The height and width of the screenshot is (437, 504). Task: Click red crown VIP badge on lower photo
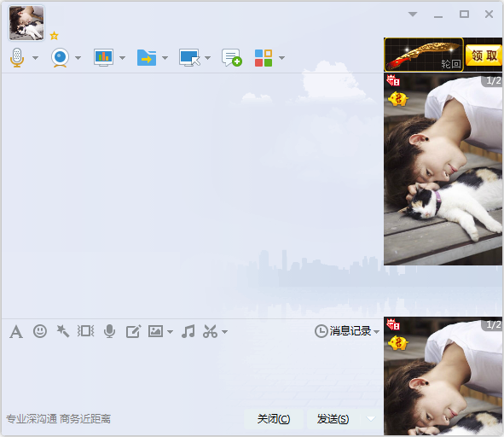coord(393,324)
